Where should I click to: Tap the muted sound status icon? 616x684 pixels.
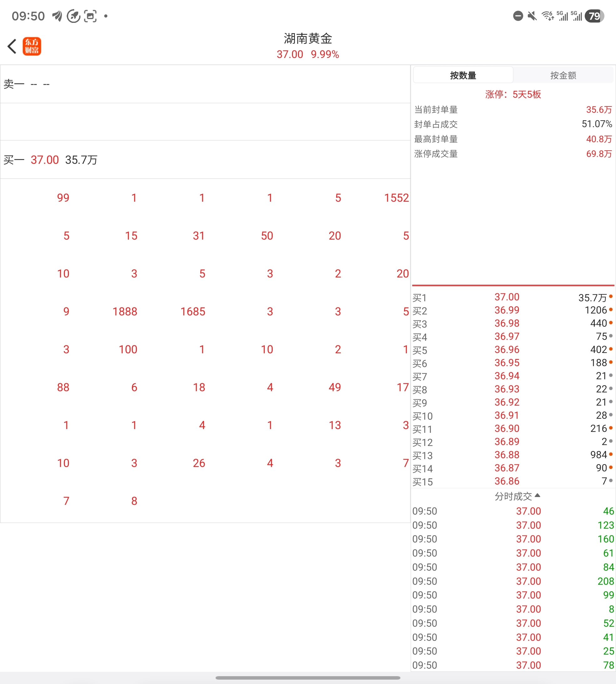point(532,16)
